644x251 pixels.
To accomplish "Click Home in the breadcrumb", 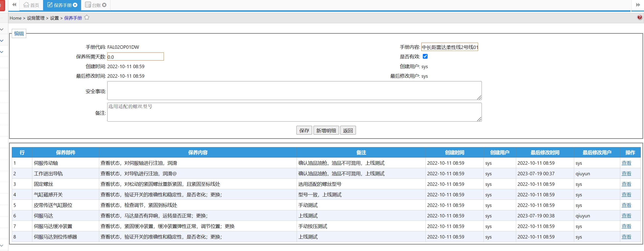I will [15, 18].
